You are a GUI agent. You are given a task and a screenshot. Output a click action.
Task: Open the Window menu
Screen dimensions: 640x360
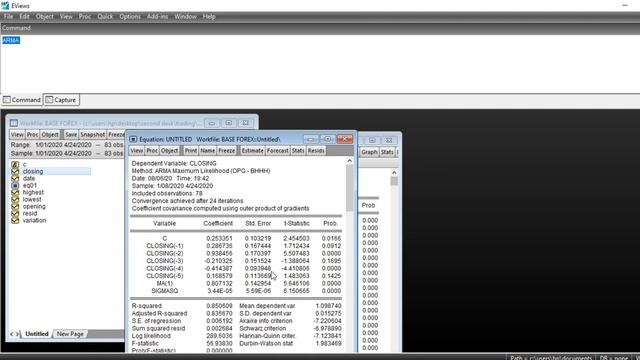185,16
